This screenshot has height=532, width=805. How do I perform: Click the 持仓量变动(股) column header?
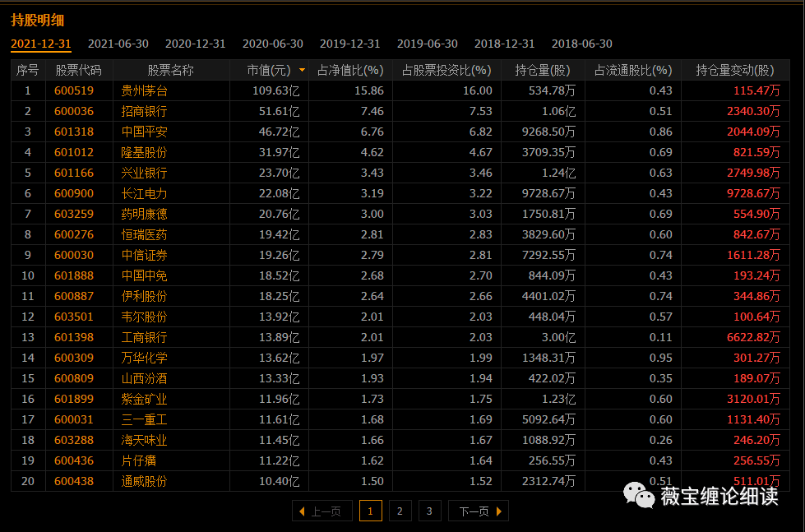click(735, 70)
